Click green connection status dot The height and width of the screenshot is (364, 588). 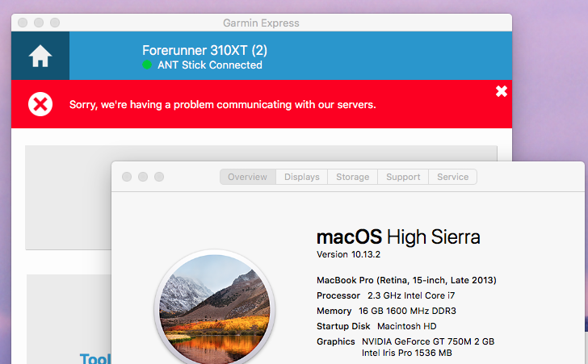pos(147,65)
